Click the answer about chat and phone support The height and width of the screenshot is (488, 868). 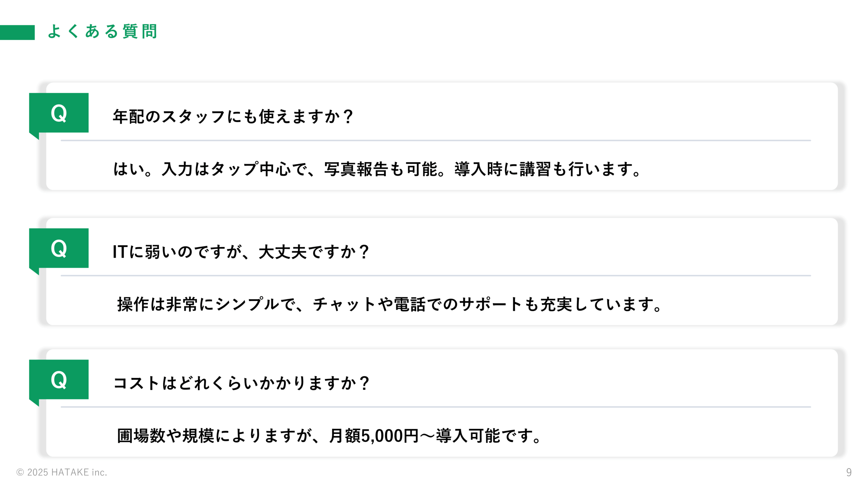(x=390, y=304)
